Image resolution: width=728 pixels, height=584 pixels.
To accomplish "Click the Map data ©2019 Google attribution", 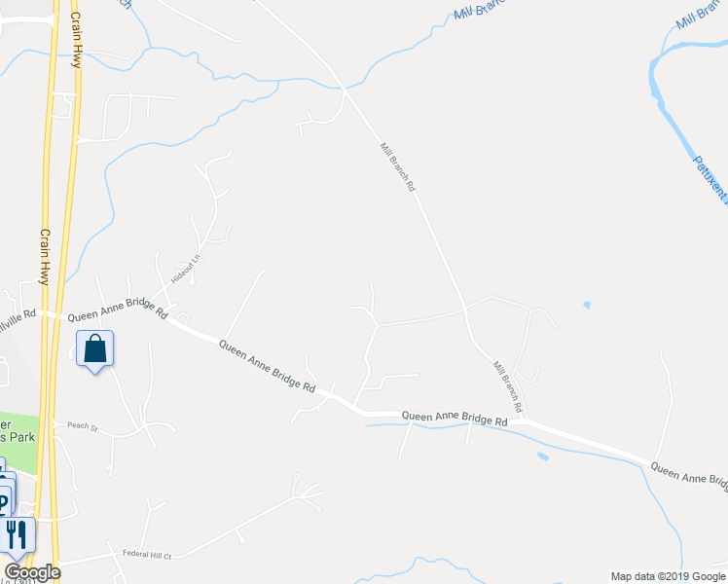I will pos(669,576).
